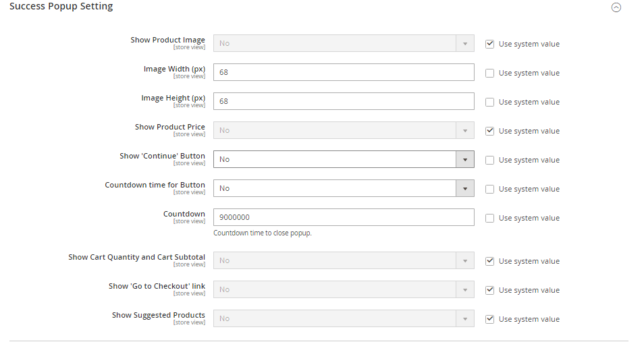Check Use system value for Countdown field

[x=490, y=218]
